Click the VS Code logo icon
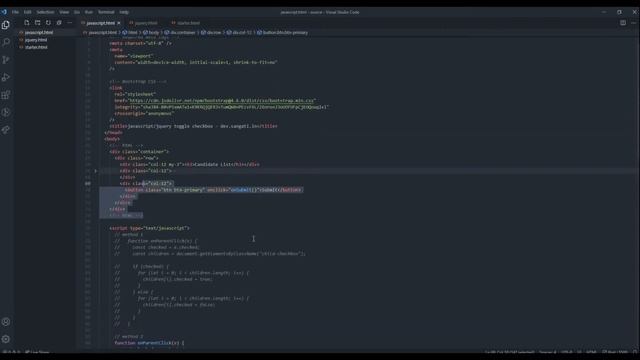The height and width of the screenshot is (360, 640). (x=4, y=12)
